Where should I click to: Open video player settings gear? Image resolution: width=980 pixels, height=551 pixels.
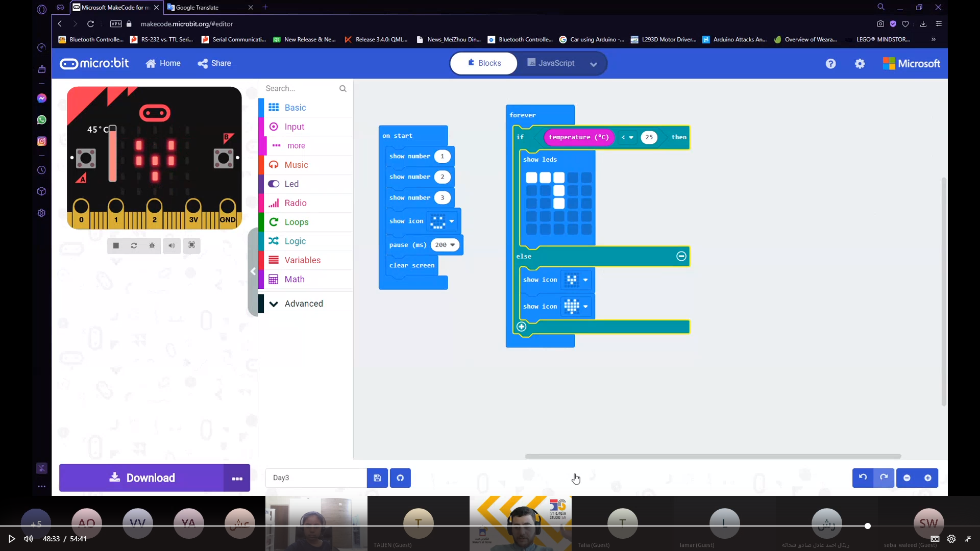(x=951, y=539)
